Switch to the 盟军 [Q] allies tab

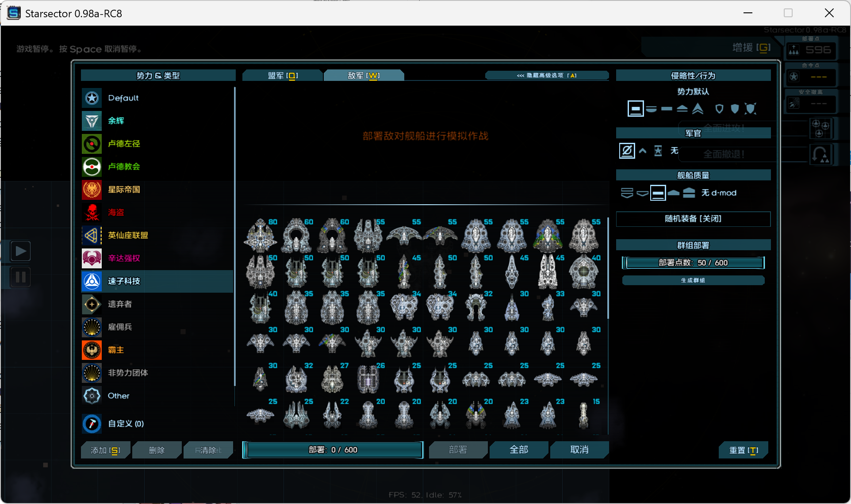pos(283,76)
